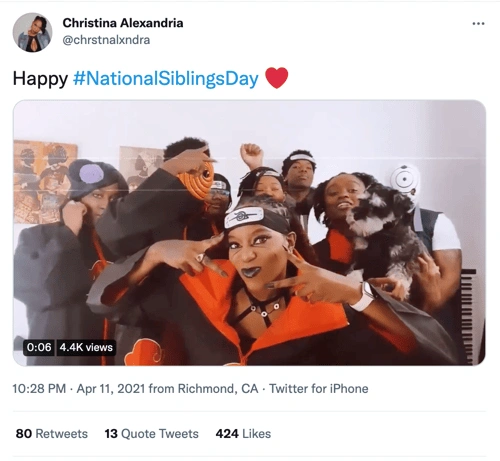500x461 pixels.
Task: Click Christina Alexandria's profile avatar
Action: [32, 32]
